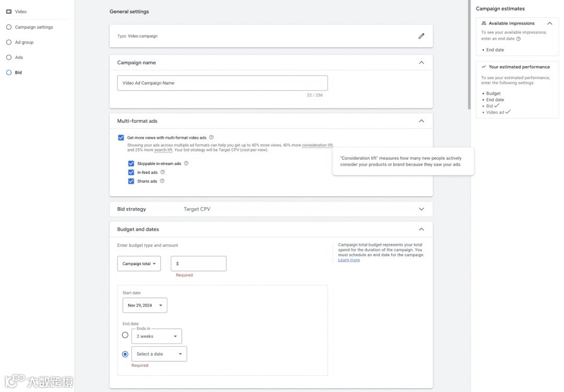
Task: Click help icon next to Shorts ads
Action: pyautogui.click(x=162, y=181)
